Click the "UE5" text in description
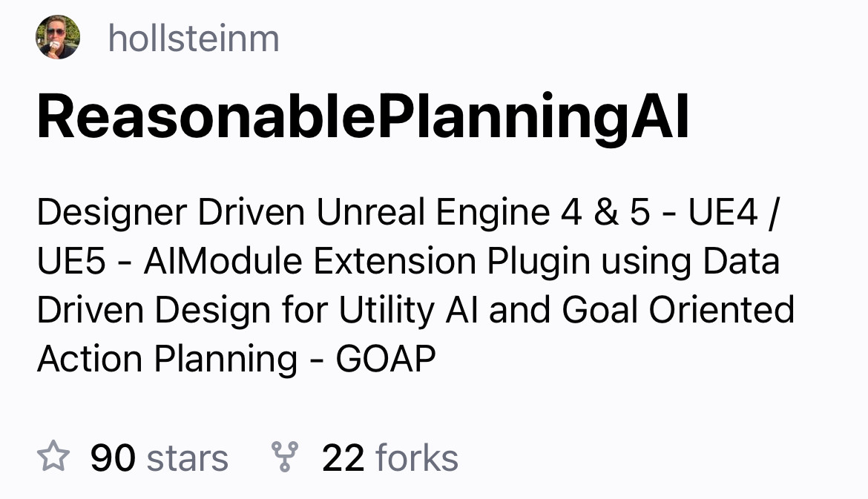 (x=71, y=260)
